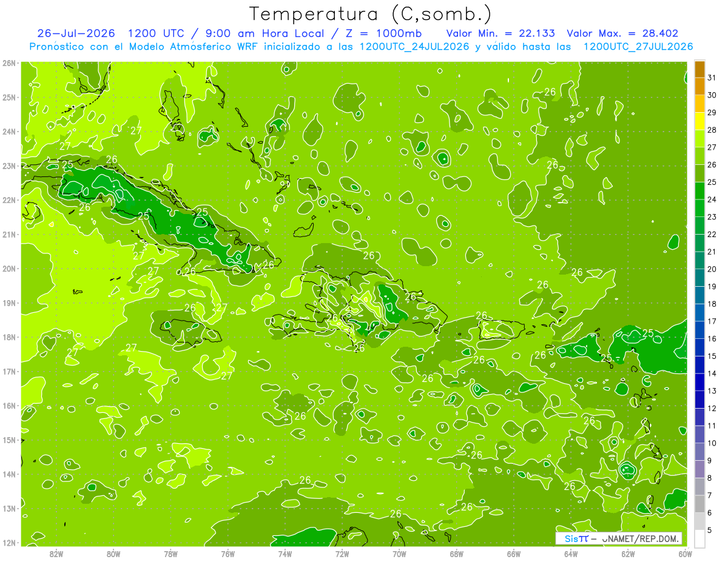Click the legend scale value '29'
Screen dimensions: 728x562
click(712, 113)
